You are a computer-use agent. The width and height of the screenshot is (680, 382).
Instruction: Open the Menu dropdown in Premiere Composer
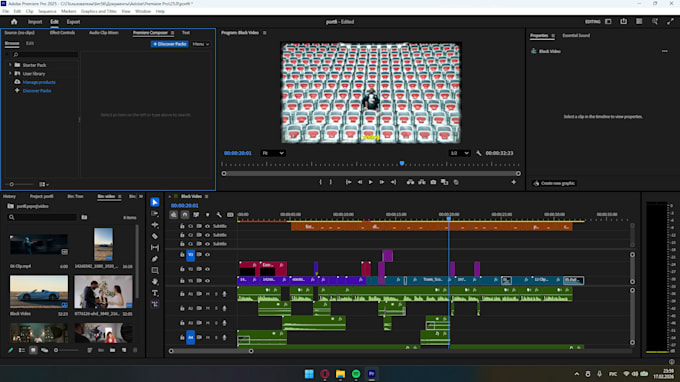coord(201,44)
